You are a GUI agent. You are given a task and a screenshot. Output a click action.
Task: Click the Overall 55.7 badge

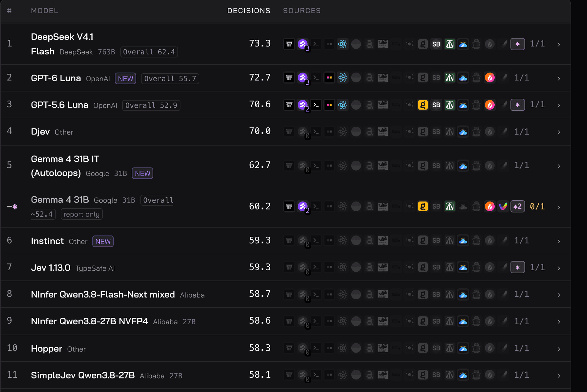coord(170,79)
